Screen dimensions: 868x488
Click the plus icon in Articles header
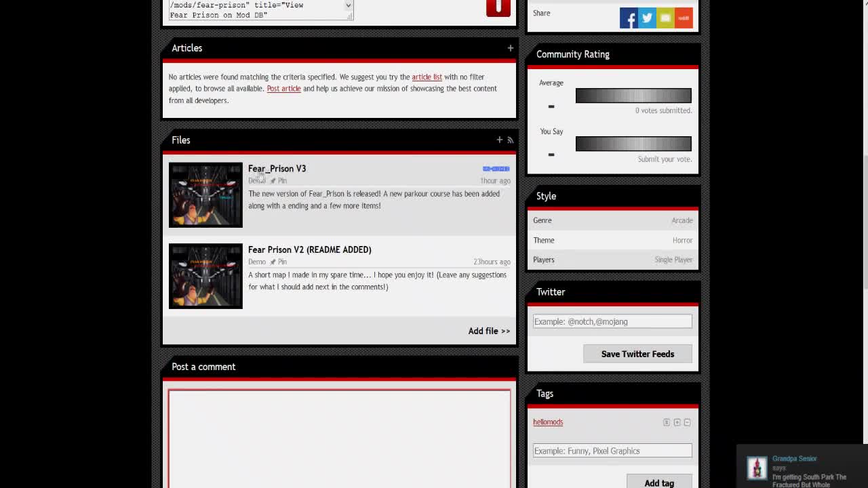[510, 48]
